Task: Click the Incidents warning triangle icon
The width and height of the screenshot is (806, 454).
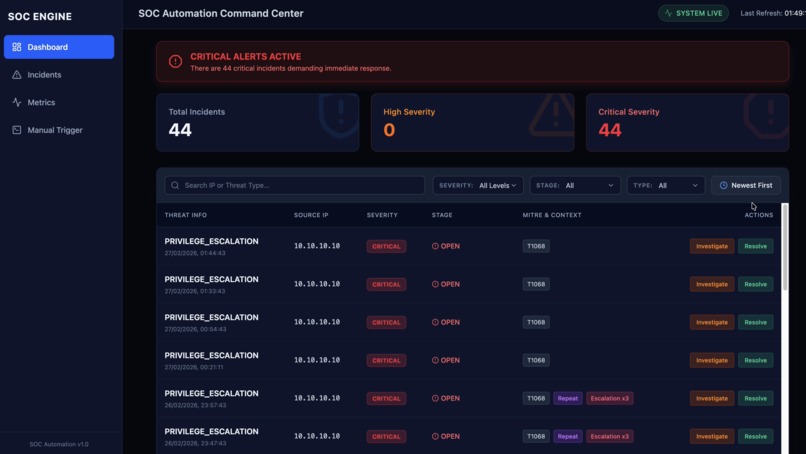Action: click(16, 75)
